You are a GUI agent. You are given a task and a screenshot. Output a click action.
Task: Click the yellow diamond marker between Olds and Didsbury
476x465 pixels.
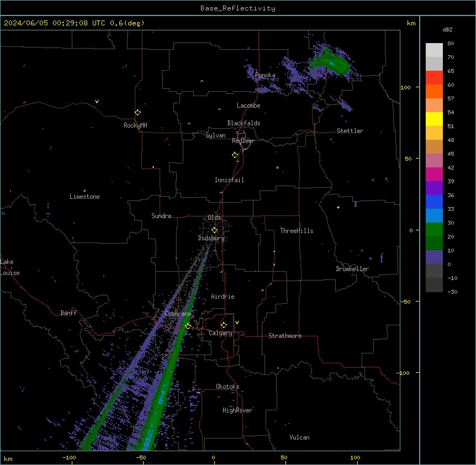[214, 230]
